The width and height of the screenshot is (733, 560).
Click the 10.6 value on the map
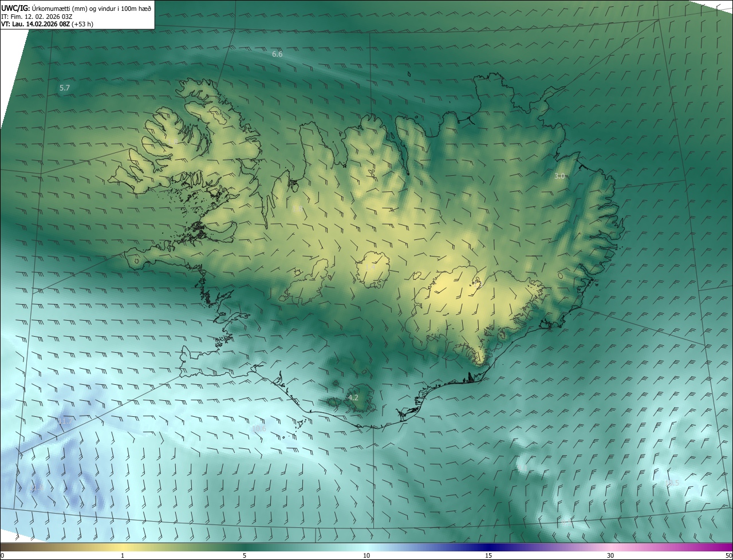(259, 428)
